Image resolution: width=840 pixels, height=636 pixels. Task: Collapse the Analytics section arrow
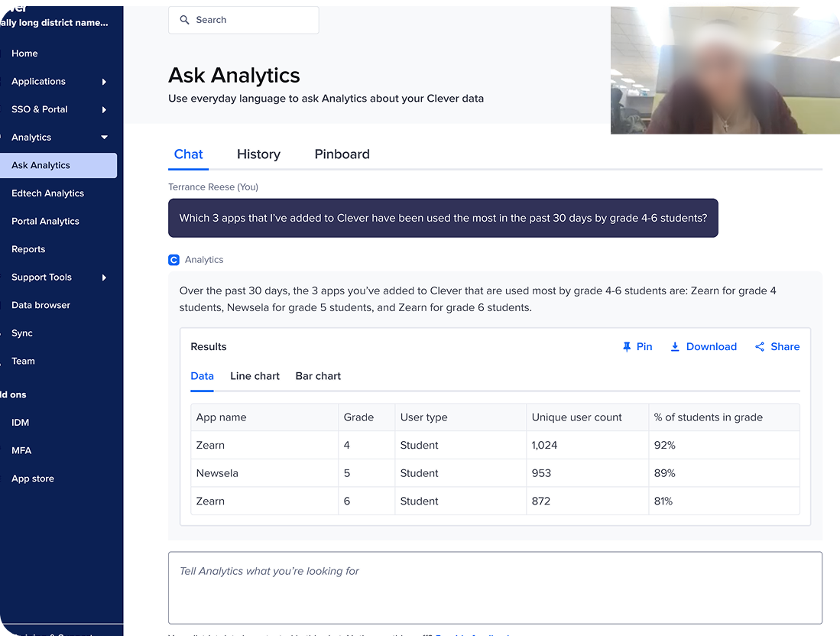(104, 137)
